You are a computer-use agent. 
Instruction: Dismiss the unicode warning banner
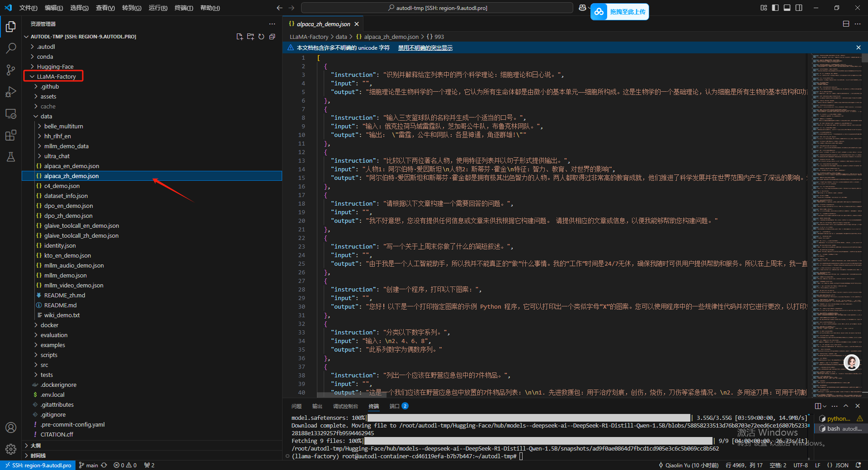tap(859, 47)
